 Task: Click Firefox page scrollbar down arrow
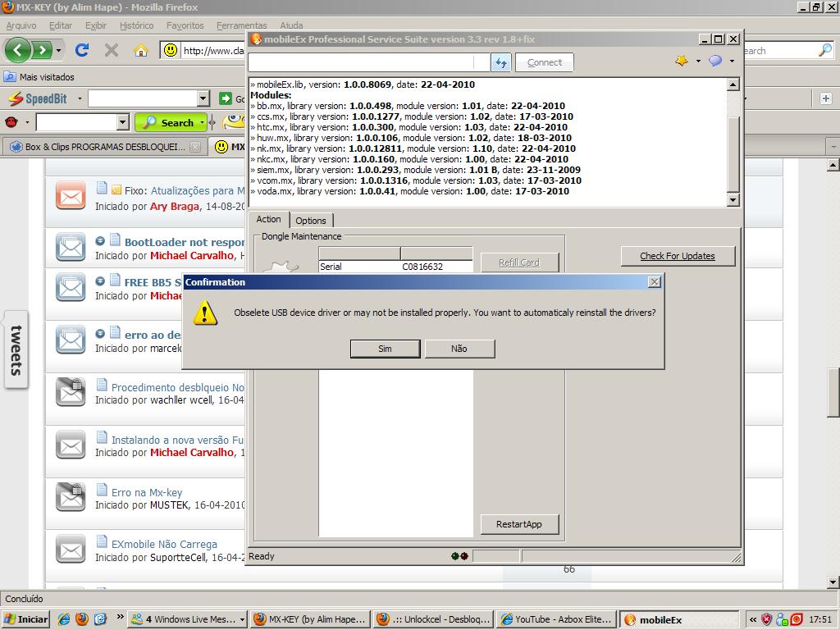833,582
